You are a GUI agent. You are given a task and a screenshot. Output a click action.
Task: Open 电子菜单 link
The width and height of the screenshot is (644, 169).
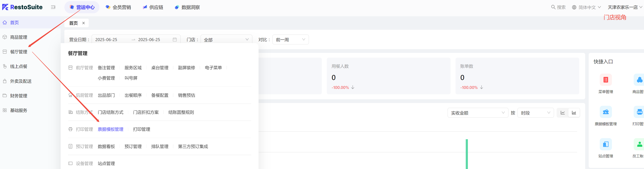click(213, 68)
